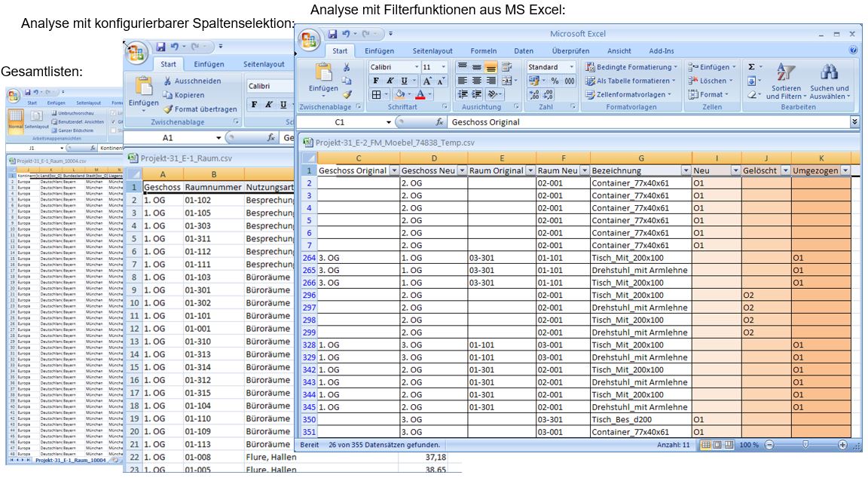Viewport: 868px width, 478px height.
Task: Toggle italic K in front Excel window
Action: coord(390,81)
